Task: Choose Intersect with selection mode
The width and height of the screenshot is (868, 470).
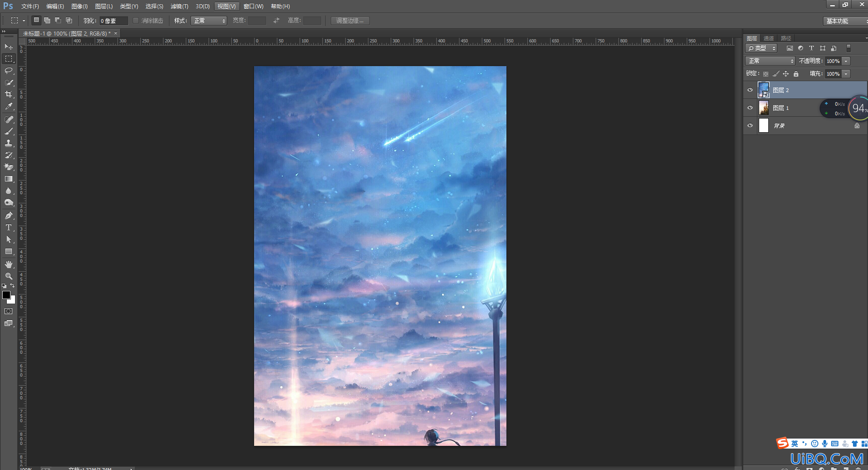Action: point(69,20)
